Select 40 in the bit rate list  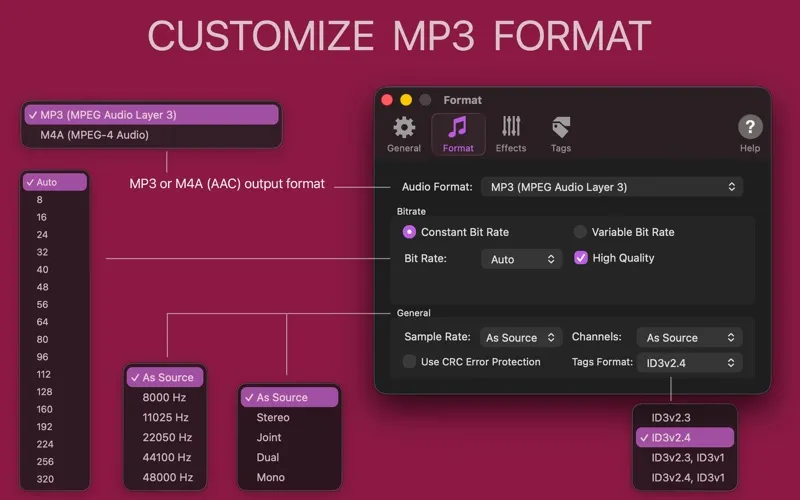[55, 269]
